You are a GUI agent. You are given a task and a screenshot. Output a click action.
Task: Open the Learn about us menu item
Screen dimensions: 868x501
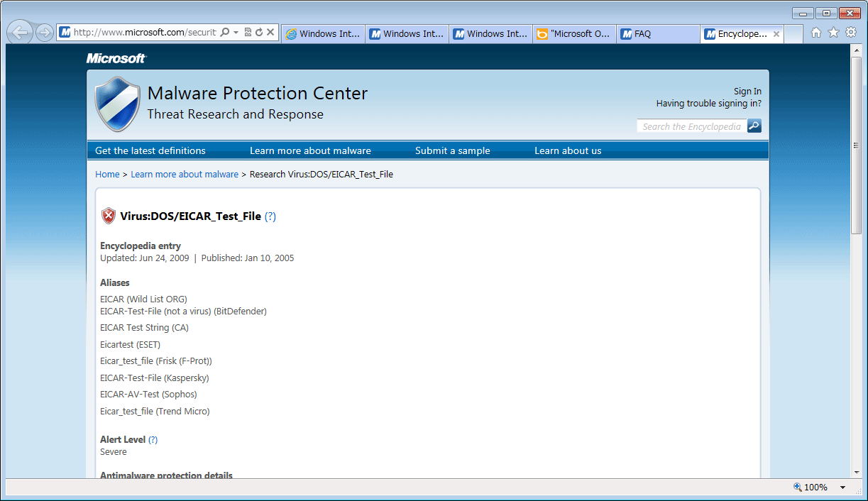568,150
